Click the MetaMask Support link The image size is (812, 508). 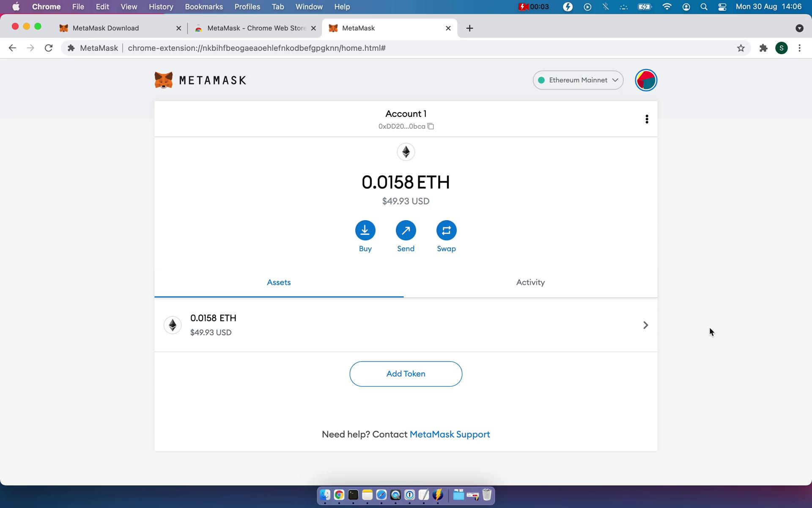tap(450, 434)
